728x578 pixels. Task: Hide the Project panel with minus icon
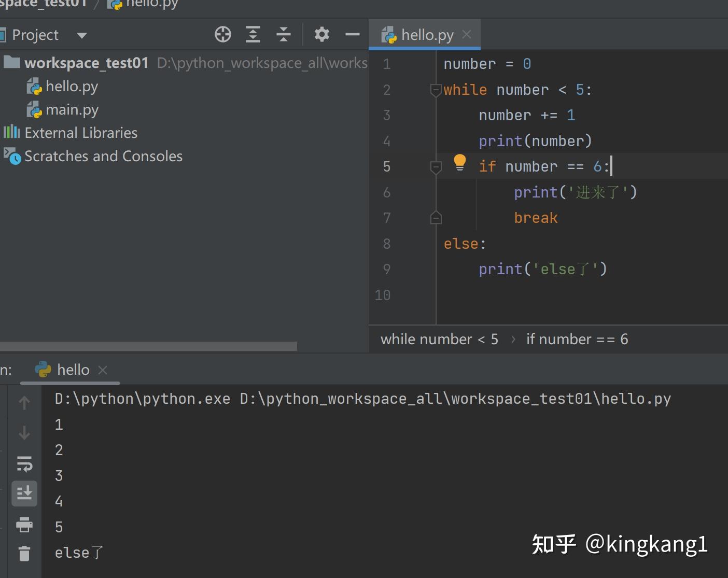(352, 34)
